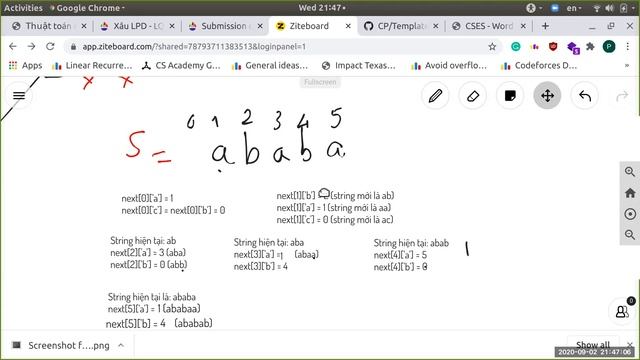This screenshot has width=640, height=360.
Task: Click the text next[0]['a'] = 1
Action: pos(147,198)
